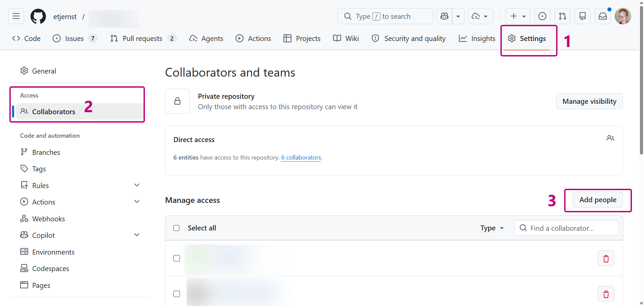Screen dimensions: 644x306
Task: Check the first collaborator row checkbox
Action: coord(177,258)
